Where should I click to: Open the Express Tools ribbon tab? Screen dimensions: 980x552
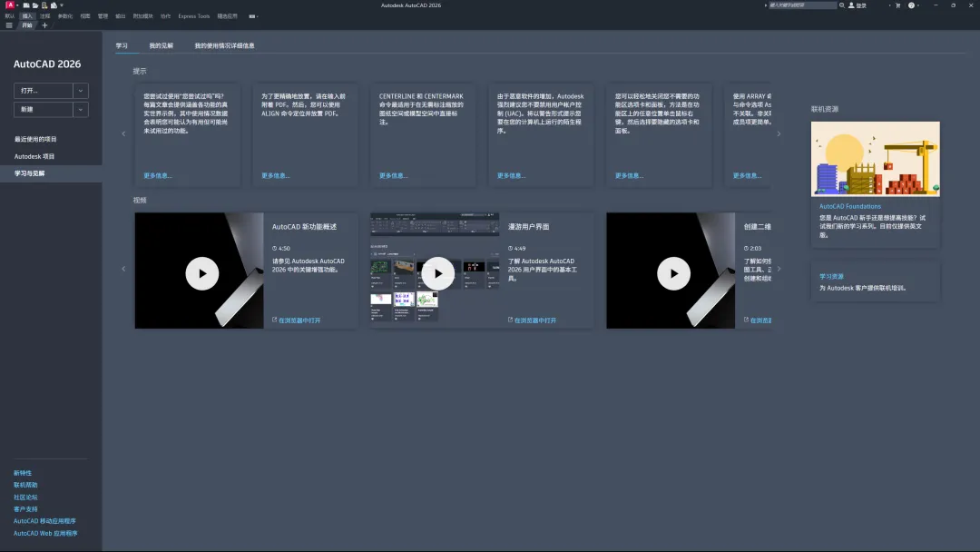pyautogui.click(x=194, y=16)
